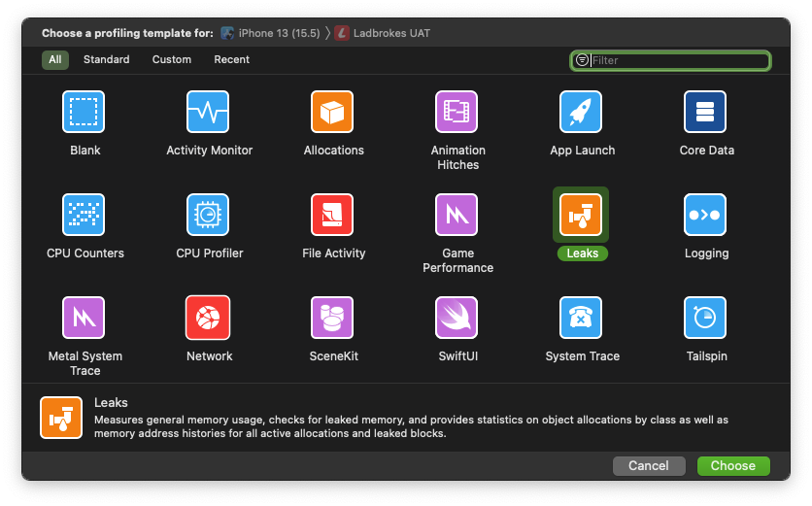Viewport: 812px width, 506px height.
Task: Open the Custom templates tab
Action: click(171, 59)
